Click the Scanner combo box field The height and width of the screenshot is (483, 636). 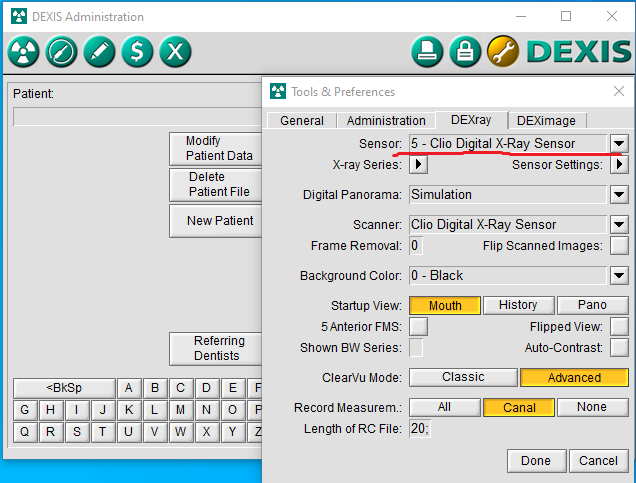508,224
